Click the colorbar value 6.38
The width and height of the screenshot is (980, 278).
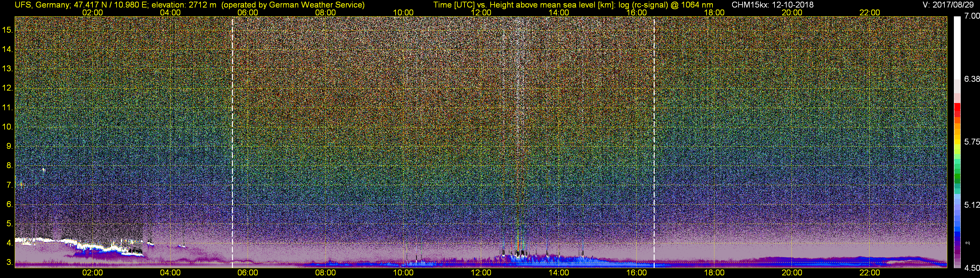coord(972,79)
